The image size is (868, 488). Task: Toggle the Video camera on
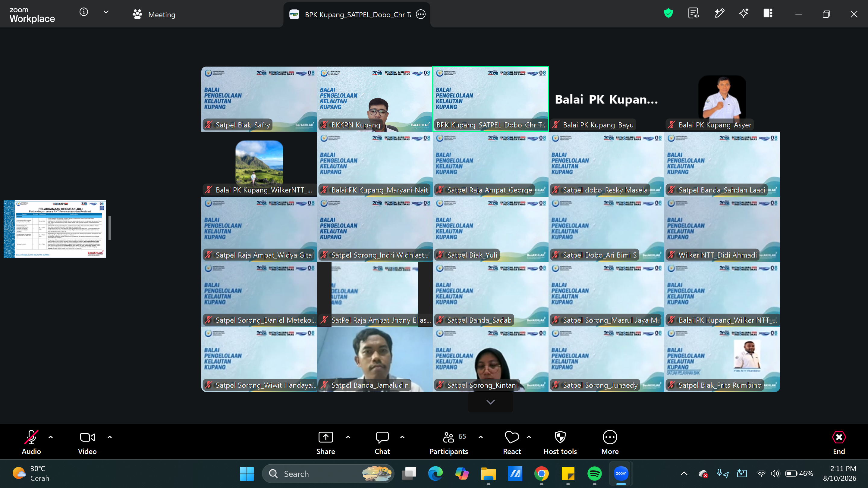[87, 442]
